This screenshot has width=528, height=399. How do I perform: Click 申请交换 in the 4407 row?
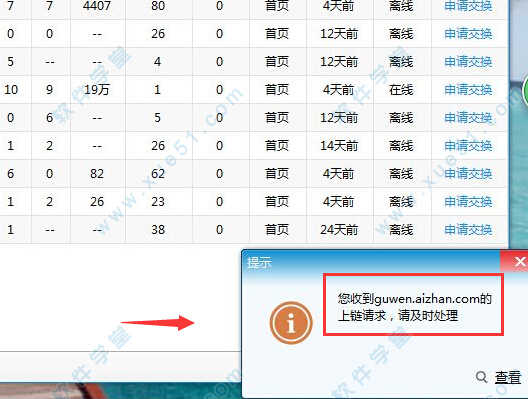[468, 6]
